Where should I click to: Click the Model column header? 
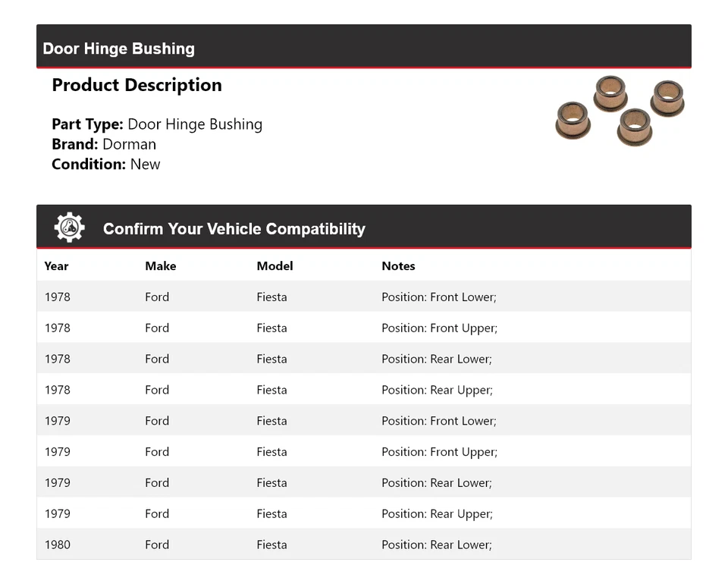pyautogui.click(x=275, y=266)
